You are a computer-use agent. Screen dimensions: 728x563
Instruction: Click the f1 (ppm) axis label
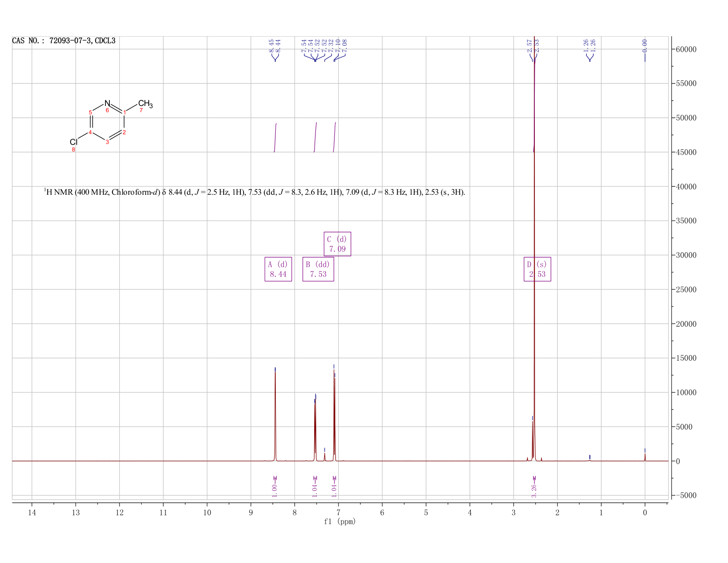coord(340,521)
